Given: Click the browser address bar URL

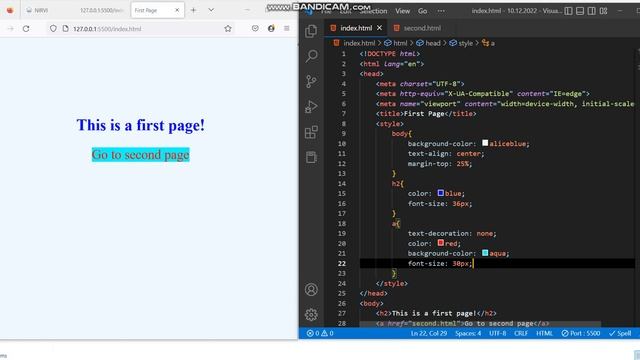Looking at the screenshot, I should click(x=107, y=29).
